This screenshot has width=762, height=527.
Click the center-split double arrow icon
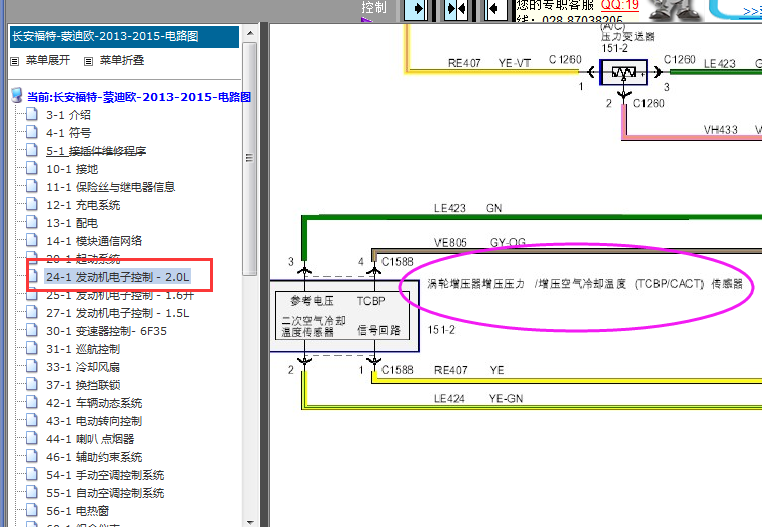pyautogui.click(x=456, y=9)
